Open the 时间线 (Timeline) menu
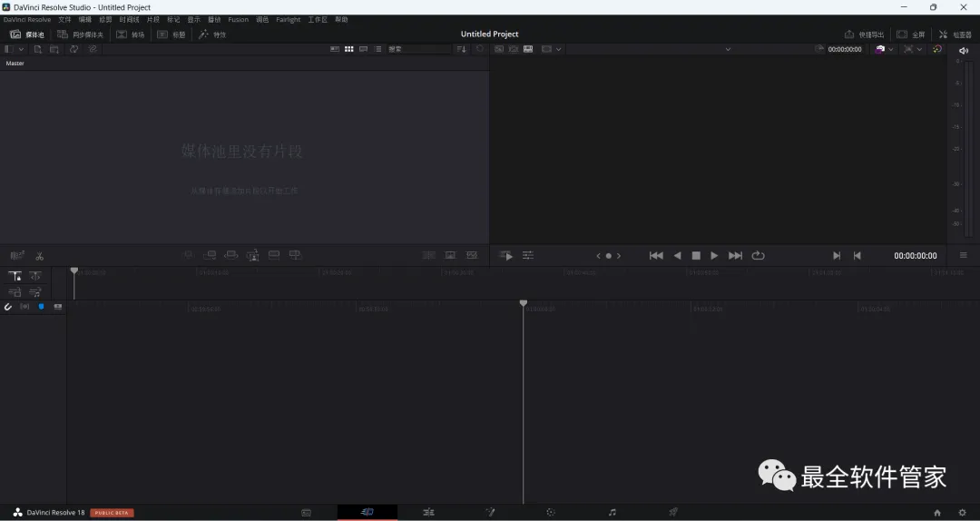 129,19
